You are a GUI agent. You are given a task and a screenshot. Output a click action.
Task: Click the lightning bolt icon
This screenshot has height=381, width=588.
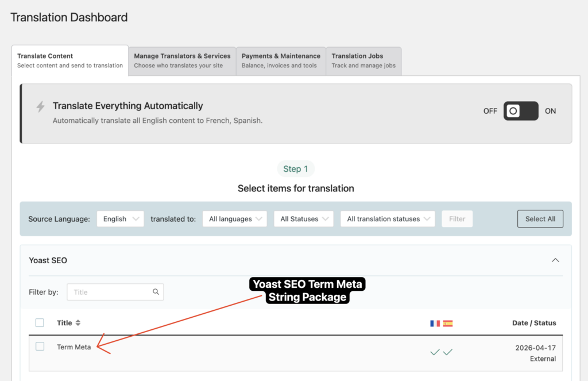coord(41,106)
